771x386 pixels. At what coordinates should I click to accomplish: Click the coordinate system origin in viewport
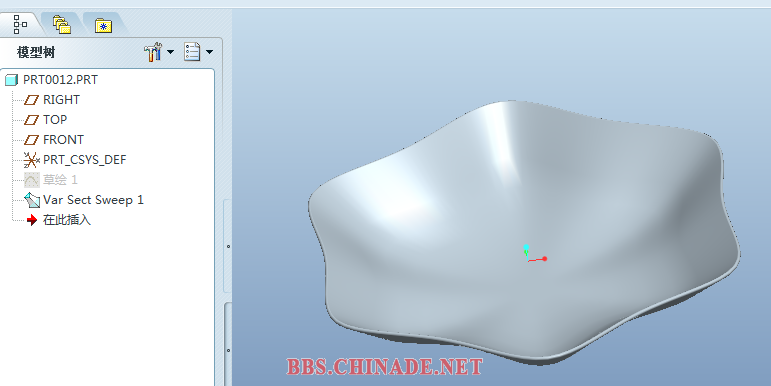coord(528,259)
